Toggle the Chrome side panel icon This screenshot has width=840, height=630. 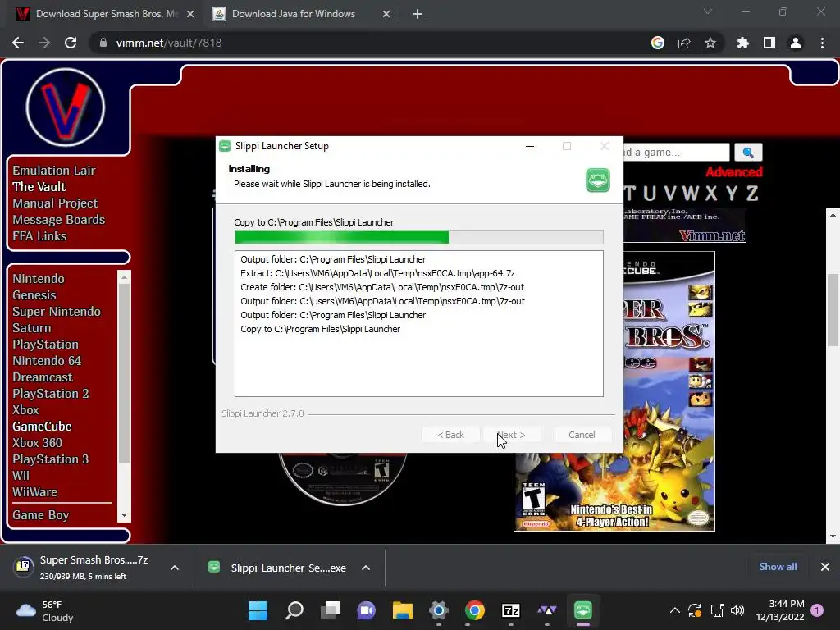(x=769, y=43)
